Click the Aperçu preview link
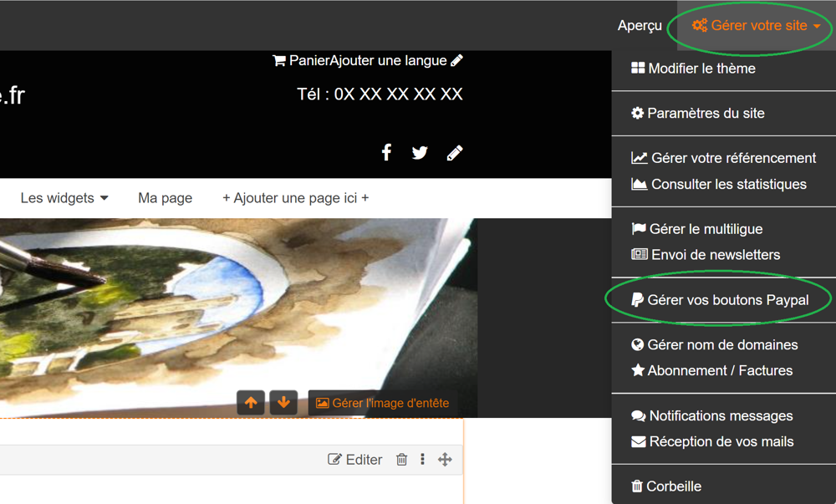This screenshot has width=836, height=504. pos(640,26)
